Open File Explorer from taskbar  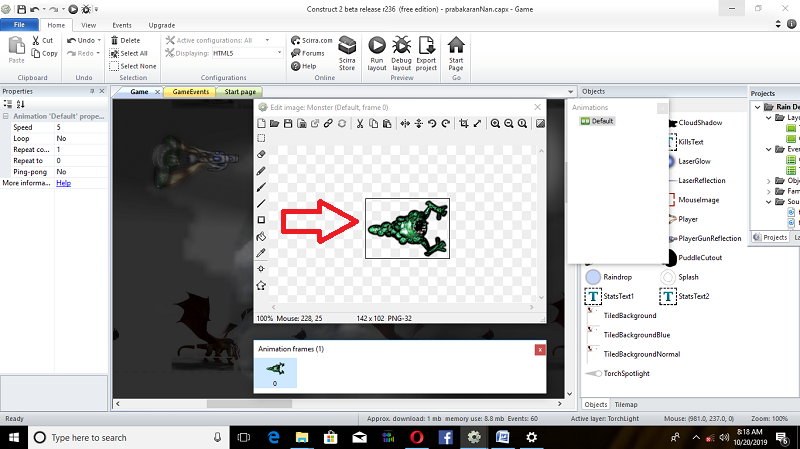click(x=302, y=437)
